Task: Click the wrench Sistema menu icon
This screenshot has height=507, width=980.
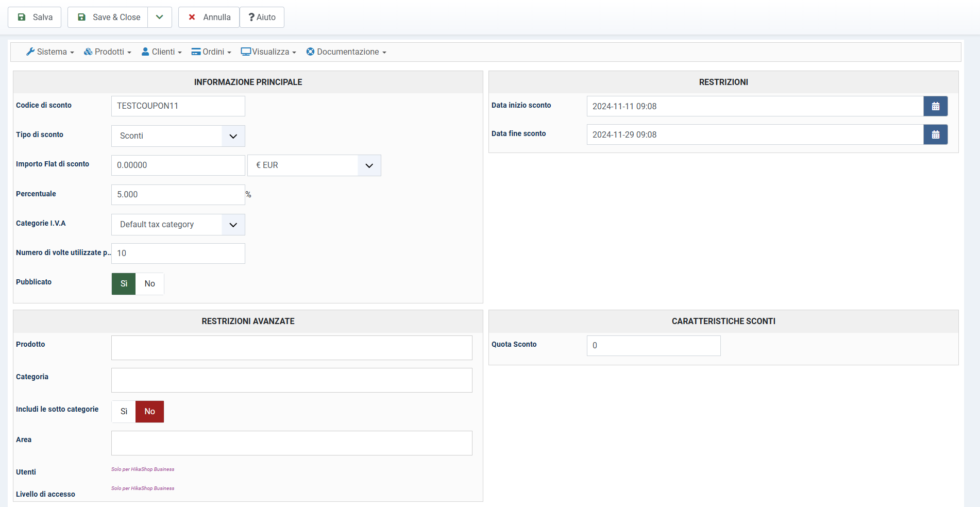Action: pos(30,52)
